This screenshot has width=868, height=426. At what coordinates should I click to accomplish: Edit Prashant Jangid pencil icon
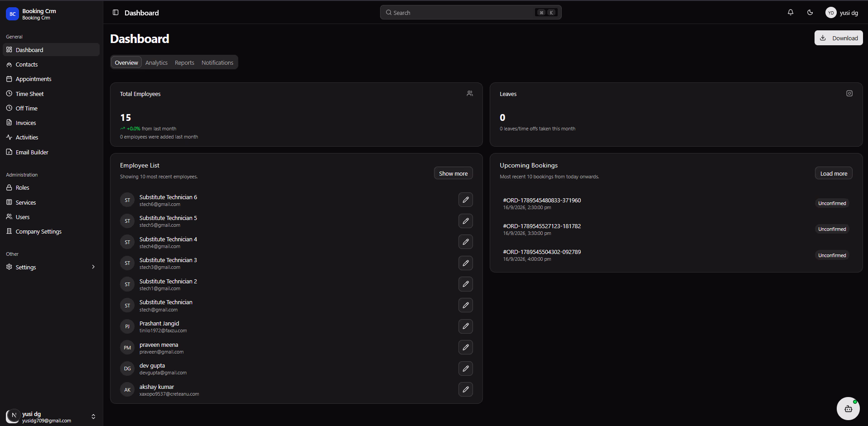(466, 326)
